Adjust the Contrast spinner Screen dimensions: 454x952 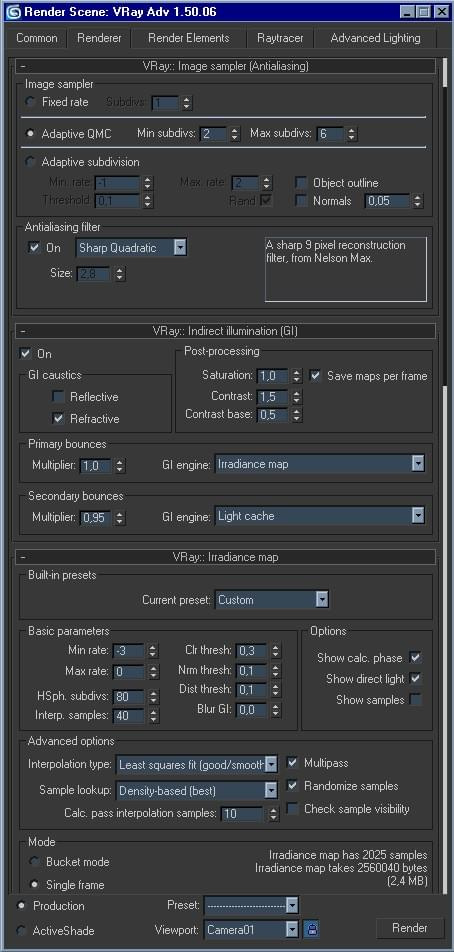(x=296, y=396)
